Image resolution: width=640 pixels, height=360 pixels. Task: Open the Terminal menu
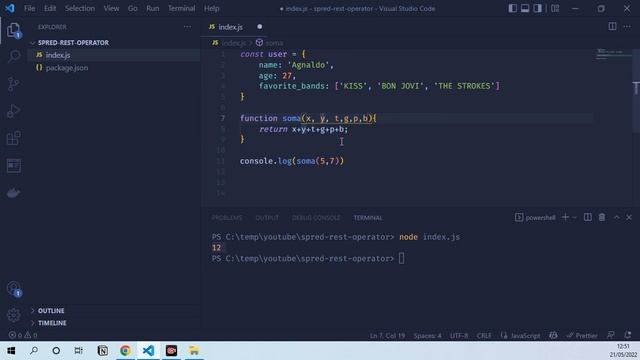coord(181,8)
